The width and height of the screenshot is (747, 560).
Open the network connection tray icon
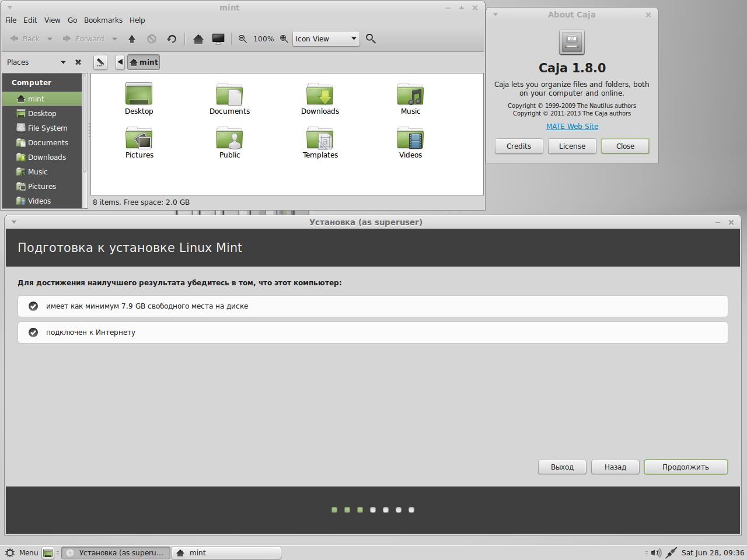[671, 553]
